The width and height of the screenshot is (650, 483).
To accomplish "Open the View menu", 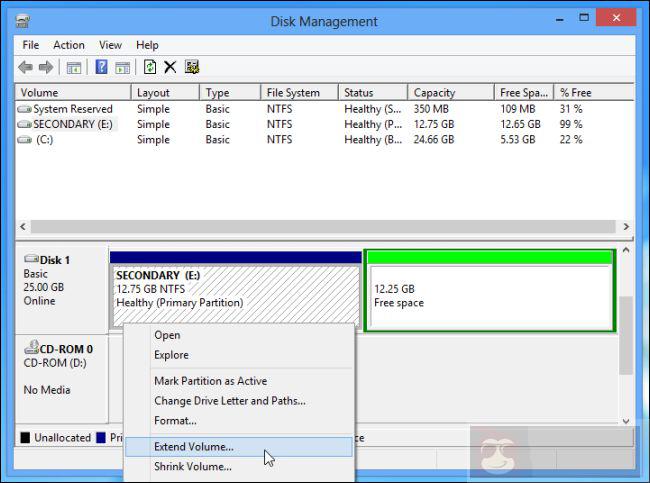I will coord(110,45).
